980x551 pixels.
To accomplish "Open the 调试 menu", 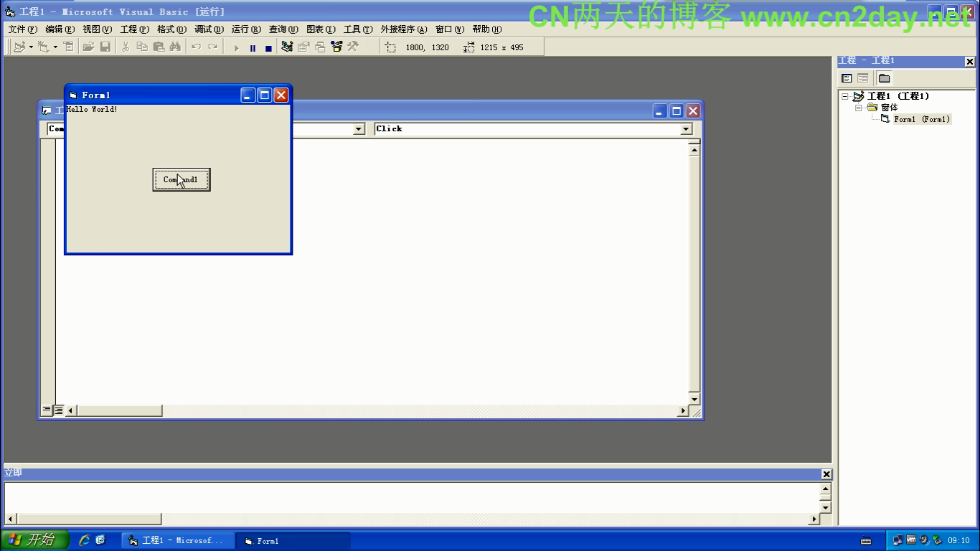I will click(x=209, y=29).
